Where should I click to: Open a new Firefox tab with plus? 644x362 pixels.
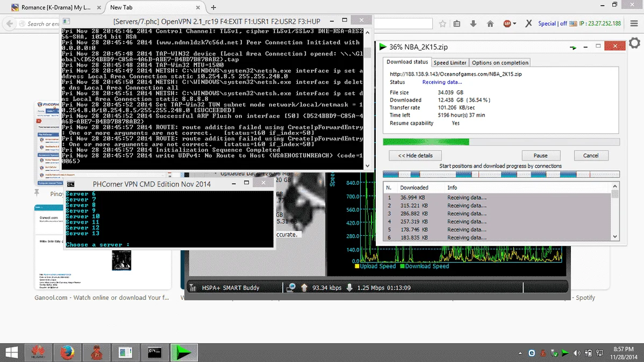tap(213, 8)
